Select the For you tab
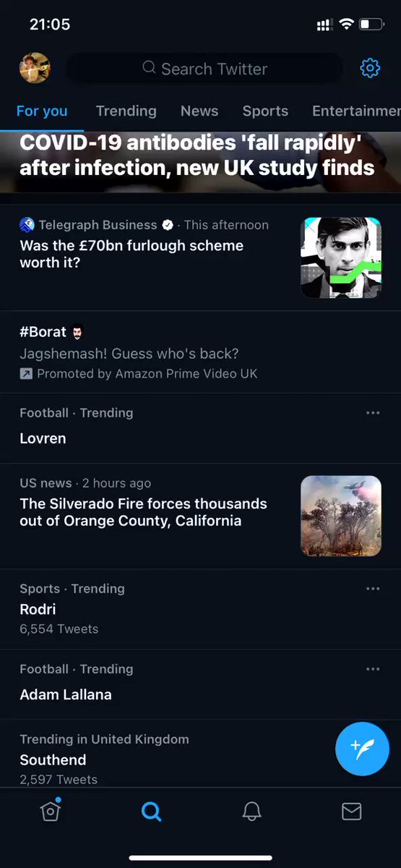The width and height of the screenshot is (401, 868). pyautogui.click(x=42, y=111)
